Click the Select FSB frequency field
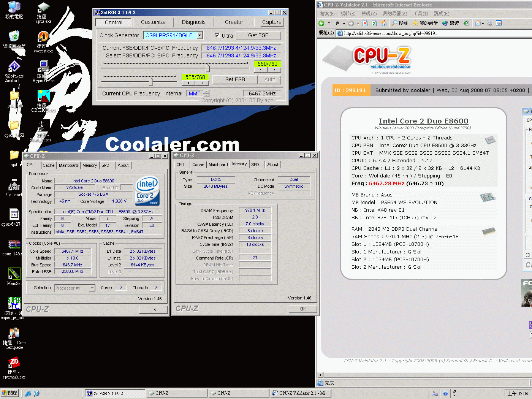The height and width of the screenshot is (399, 532). tap(241, 56)
